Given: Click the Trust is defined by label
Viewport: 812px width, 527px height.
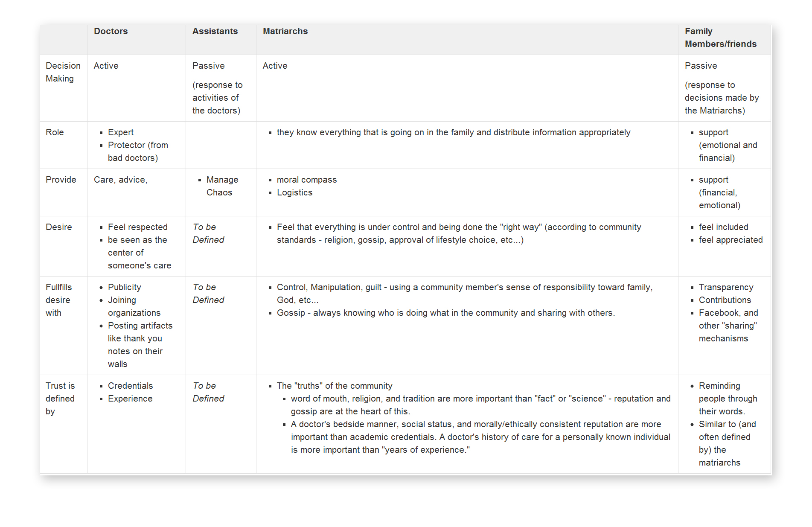Looking at the screenshot, I should click(x=60, y=399).
